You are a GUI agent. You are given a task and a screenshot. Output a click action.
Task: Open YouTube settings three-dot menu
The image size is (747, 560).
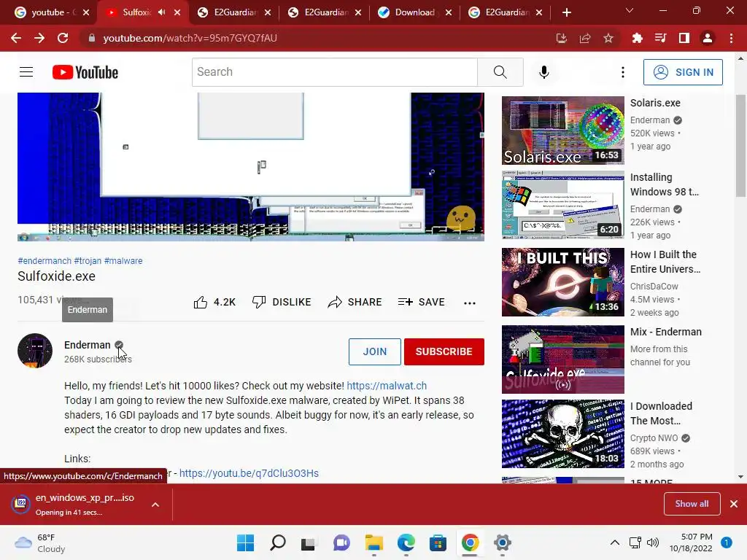point(623,72)
